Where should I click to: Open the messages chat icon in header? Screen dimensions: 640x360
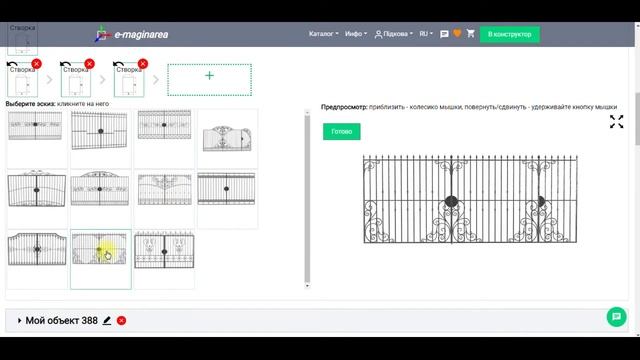coord(444,34)
